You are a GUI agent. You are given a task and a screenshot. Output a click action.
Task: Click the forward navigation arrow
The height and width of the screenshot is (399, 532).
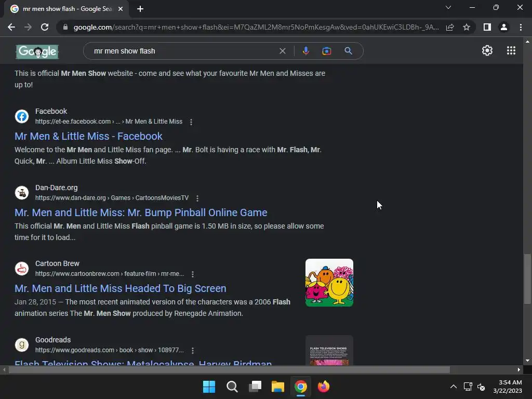(28, 27)
